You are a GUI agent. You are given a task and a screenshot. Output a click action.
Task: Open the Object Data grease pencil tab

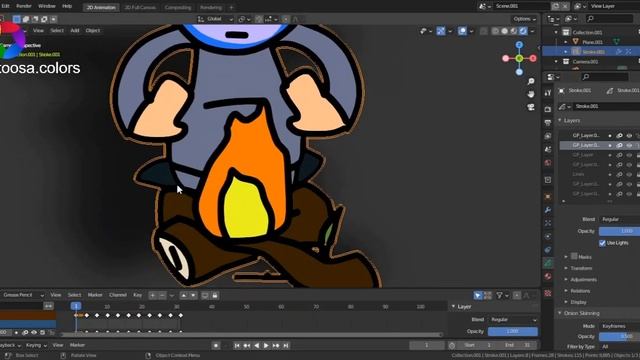pos(548,263)
